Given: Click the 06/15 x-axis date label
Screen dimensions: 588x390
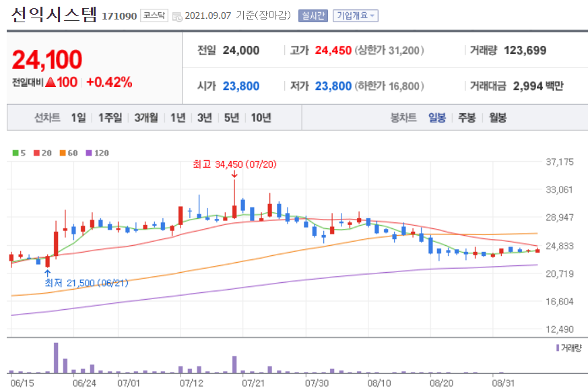Looking at the screenshot, I should (x=22, y=383).
